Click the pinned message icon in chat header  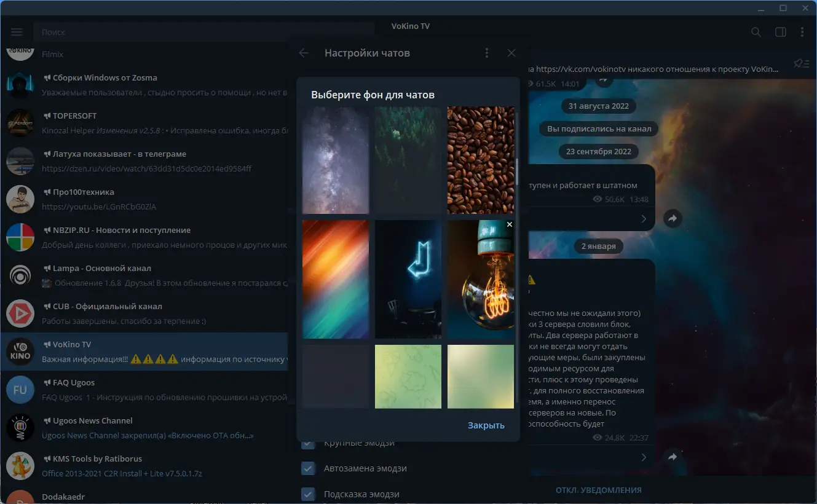pos(801,63)
